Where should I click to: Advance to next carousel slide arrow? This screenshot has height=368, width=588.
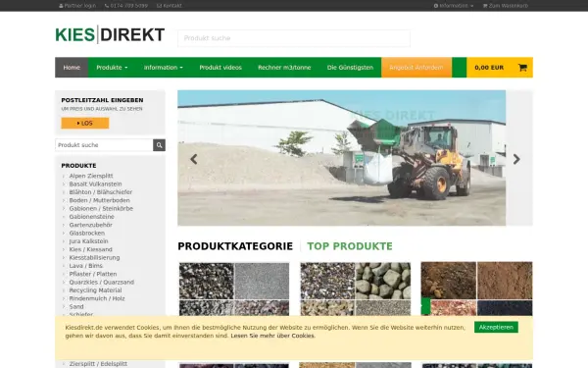516,159
